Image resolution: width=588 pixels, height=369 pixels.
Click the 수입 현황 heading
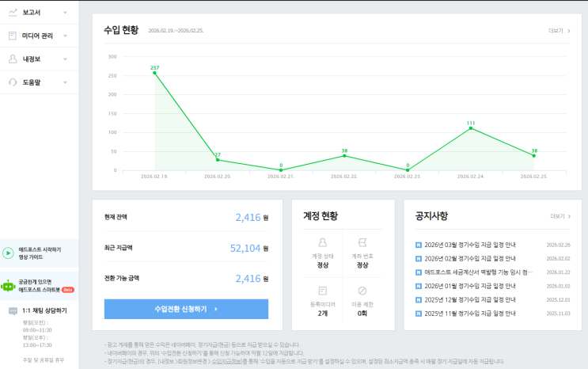click(x=121, y=30)
